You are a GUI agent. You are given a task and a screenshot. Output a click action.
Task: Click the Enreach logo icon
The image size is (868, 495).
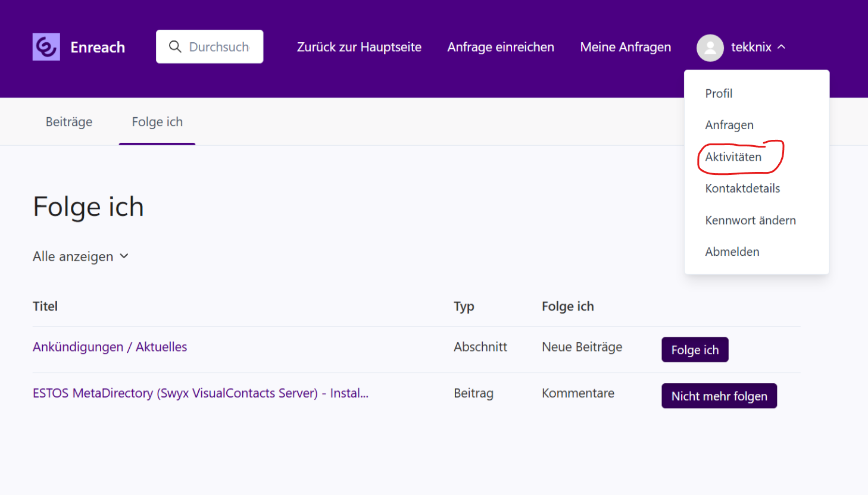tap(46, 47)
